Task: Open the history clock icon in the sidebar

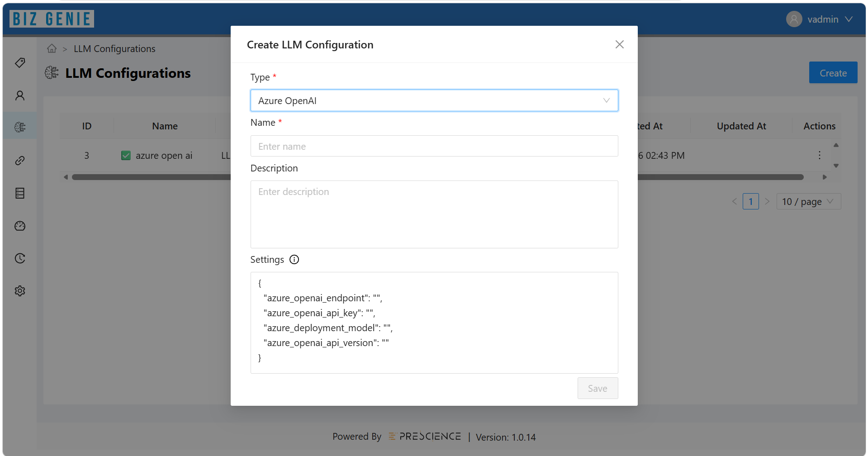Action: 20,258
